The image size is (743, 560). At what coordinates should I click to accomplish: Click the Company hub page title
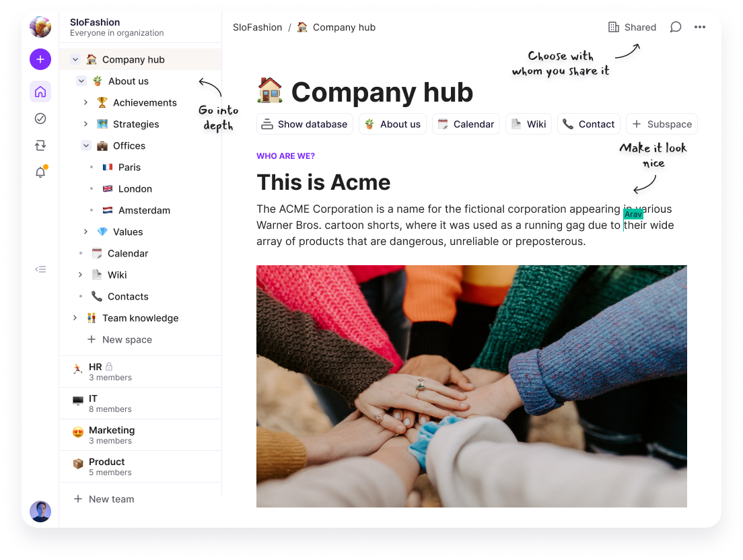click(x=382, y=92)
